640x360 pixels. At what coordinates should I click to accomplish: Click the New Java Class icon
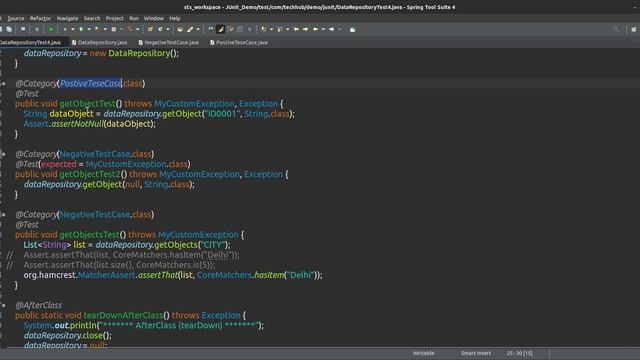(x=160, y=29)
